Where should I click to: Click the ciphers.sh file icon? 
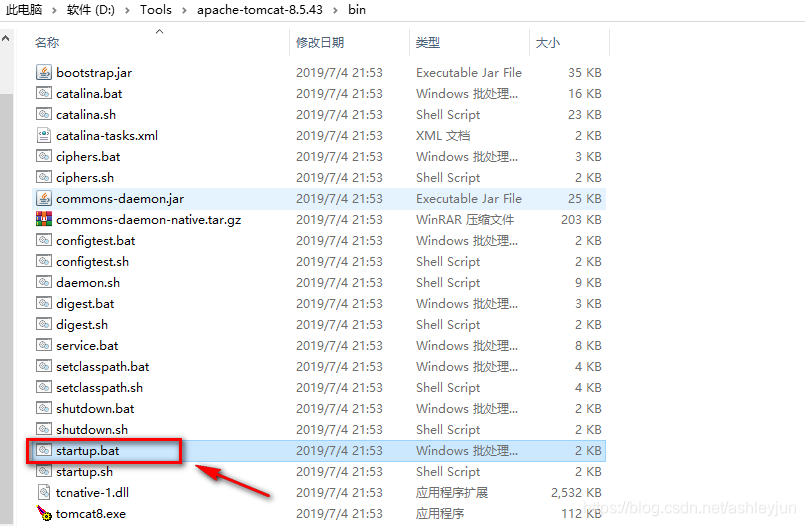(44, 177)
